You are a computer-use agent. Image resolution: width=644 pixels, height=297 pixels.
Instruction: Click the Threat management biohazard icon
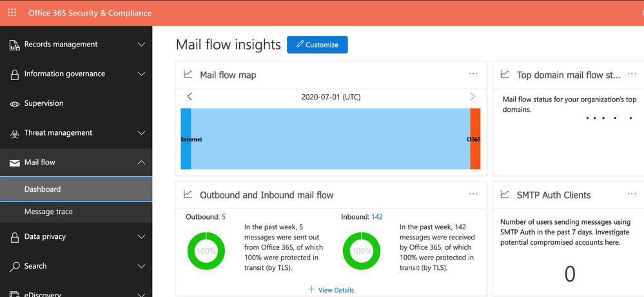coord(14,133)
